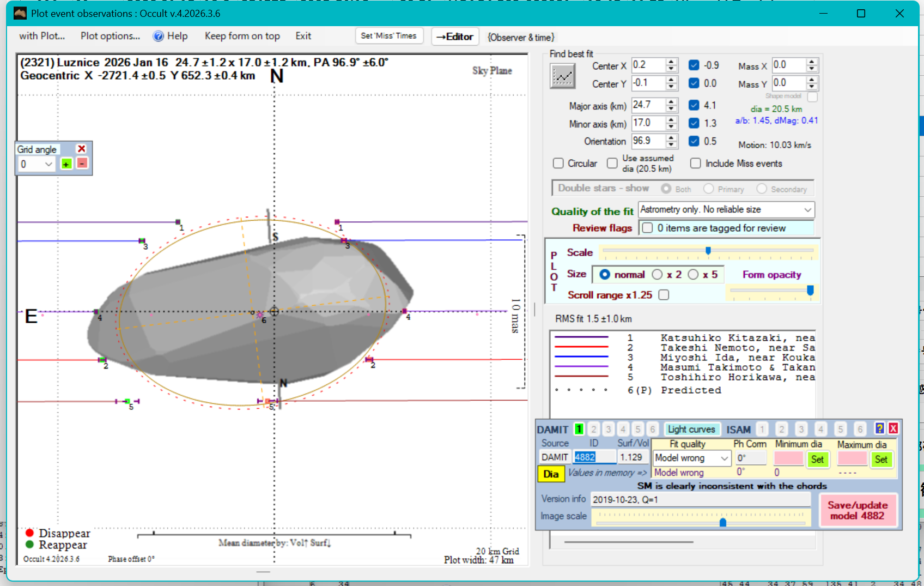Viewport: 924px width, 586px height.
Task: Click the red minus Grid angle button
Action: [x=82, y=164]
